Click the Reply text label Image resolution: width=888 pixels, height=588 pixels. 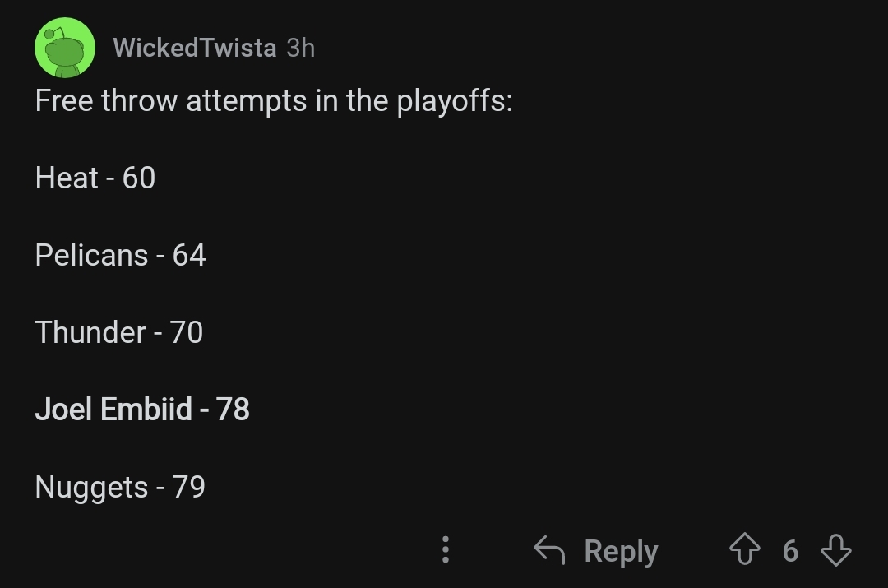[x=621, y=551]
